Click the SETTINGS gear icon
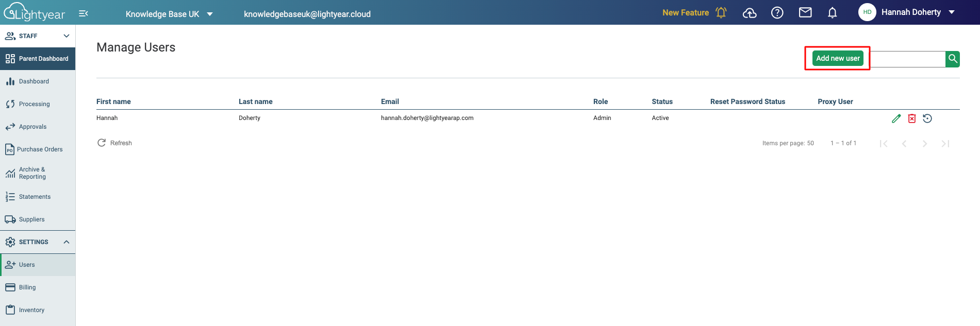Image resolution: width=980 pixels, height=326 pixels. pyautogui.click(x=10, y=242)
